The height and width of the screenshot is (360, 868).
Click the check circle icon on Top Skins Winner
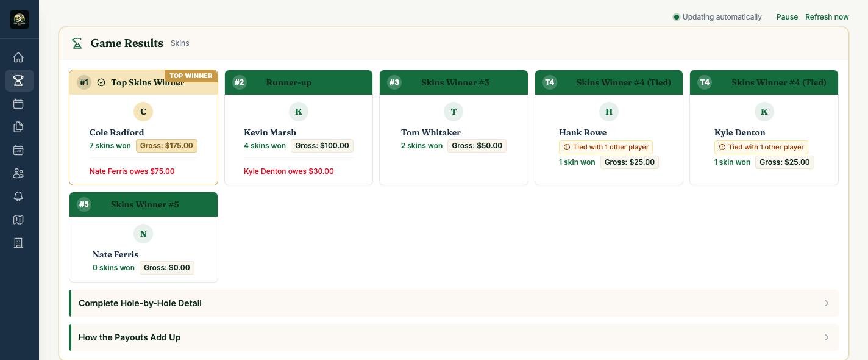[101, 82]
